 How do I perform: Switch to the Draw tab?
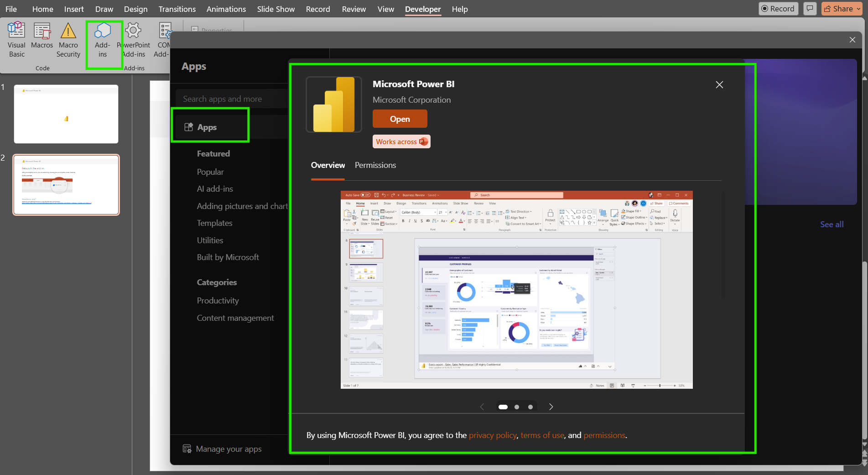[x=104, y=9]
